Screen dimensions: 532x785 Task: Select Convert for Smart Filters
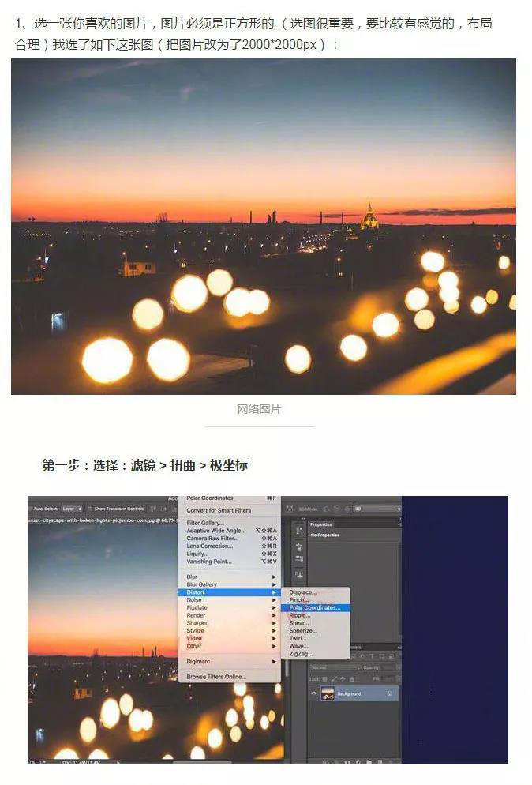(x=230, y=510)
